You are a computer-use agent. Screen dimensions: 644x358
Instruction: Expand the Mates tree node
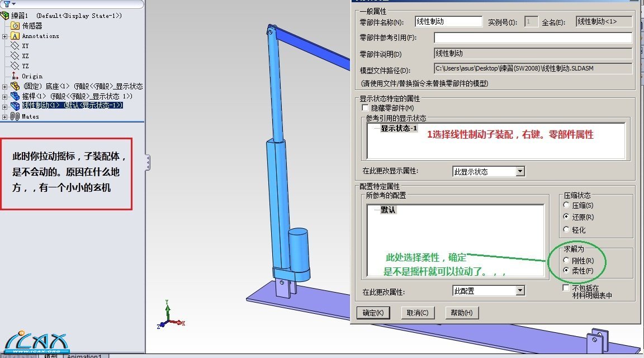5,117
